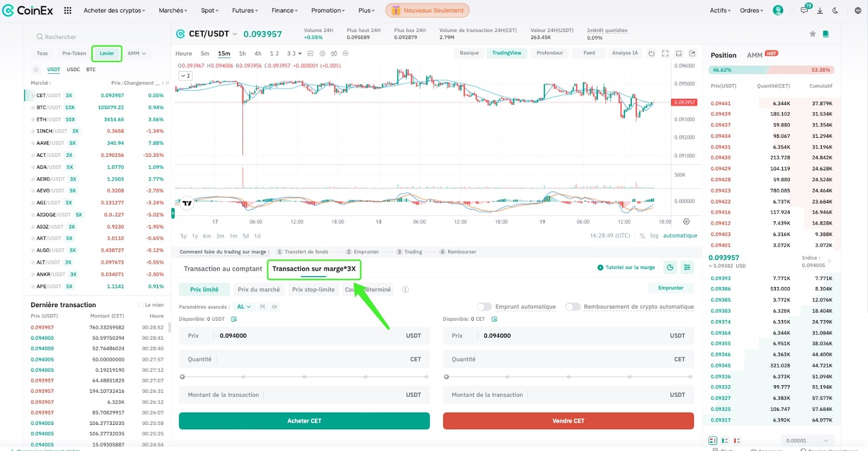The width and height of the screenshot is (868, 451).
Task: Open chart settings gear icon
Action: (x=322, y=53)
